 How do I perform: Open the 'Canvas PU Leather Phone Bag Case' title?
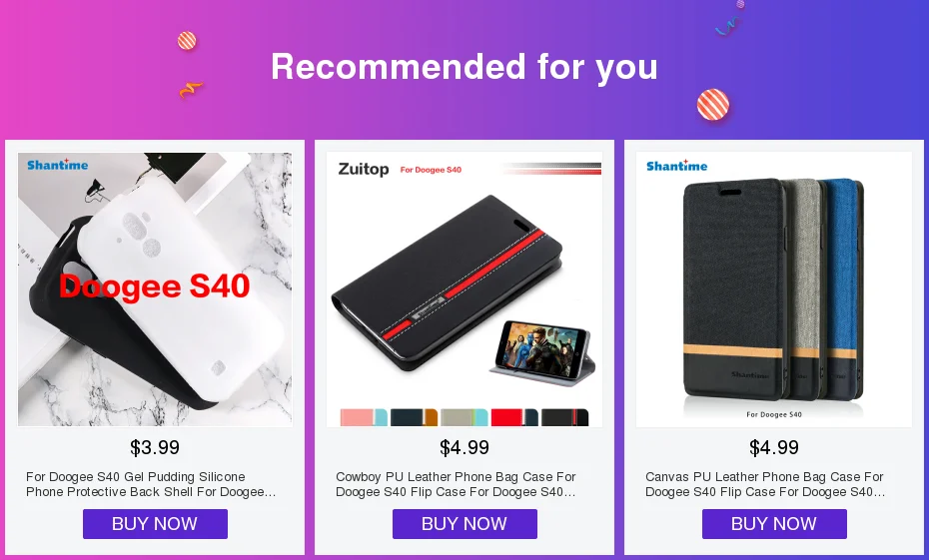click(765, 484)
